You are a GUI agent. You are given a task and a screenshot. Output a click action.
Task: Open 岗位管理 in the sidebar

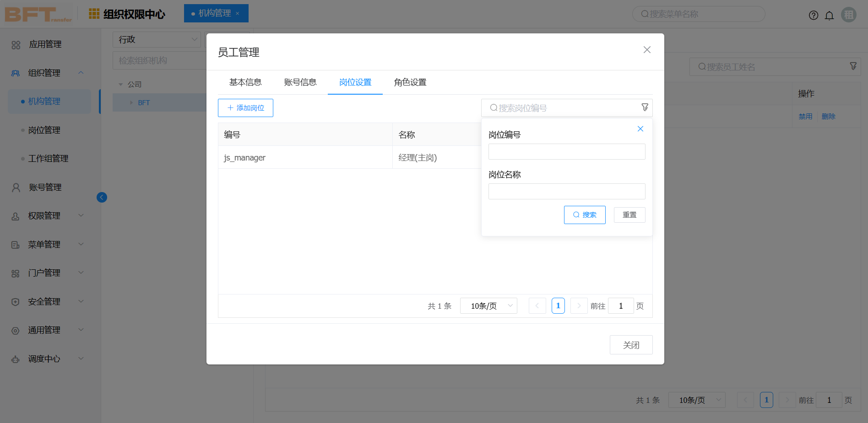[44, 130]
